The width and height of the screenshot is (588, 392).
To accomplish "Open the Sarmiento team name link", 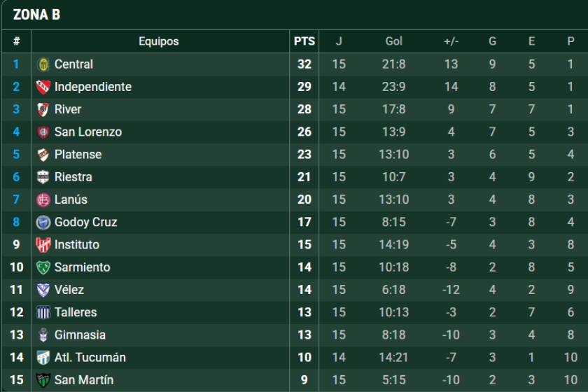I will point(83,267).
